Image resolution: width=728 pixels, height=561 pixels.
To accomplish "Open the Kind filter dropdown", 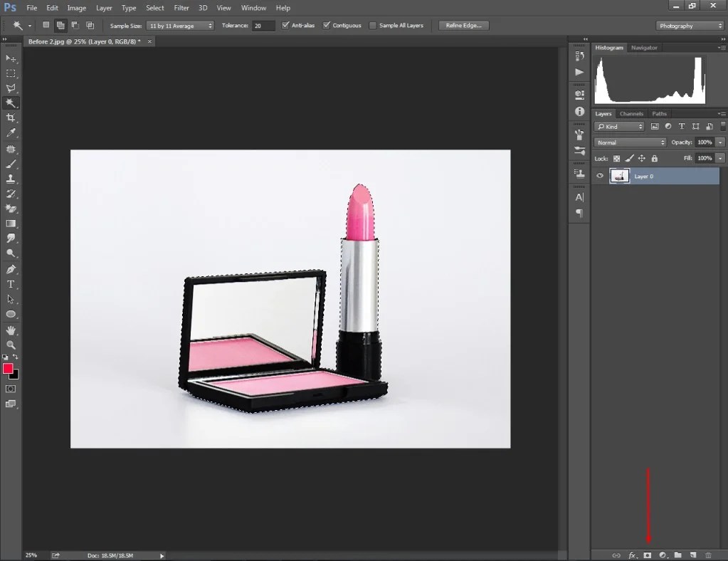I will (619, 126).
